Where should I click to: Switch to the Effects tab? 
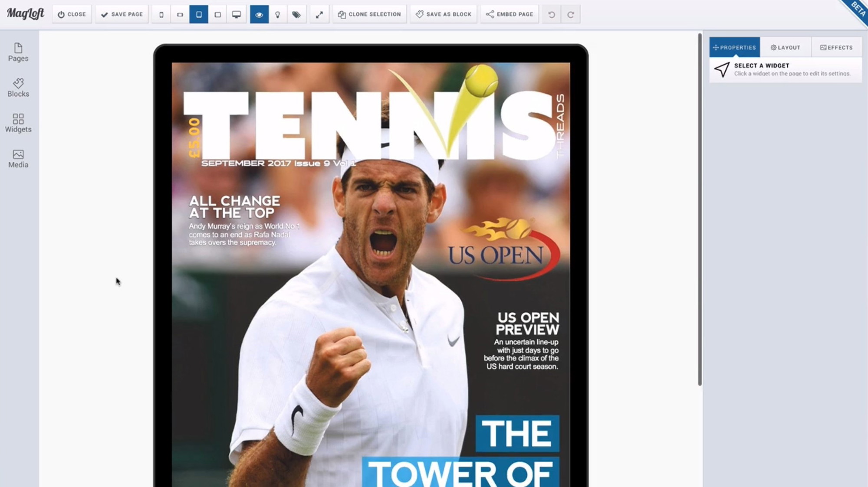[836, 47]
